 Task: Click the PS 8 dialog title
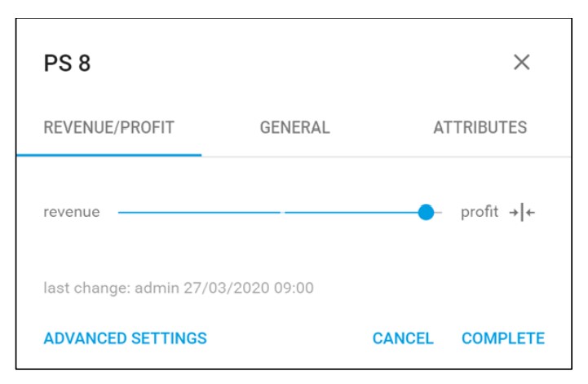[67, 63]
